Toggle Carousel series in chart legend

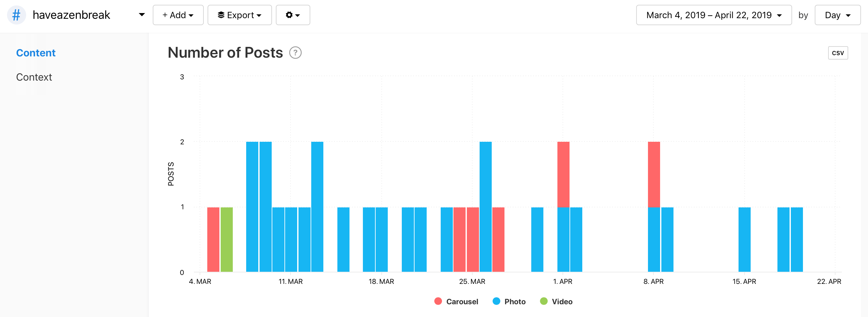pyautogui.click(x=462, y=301)
